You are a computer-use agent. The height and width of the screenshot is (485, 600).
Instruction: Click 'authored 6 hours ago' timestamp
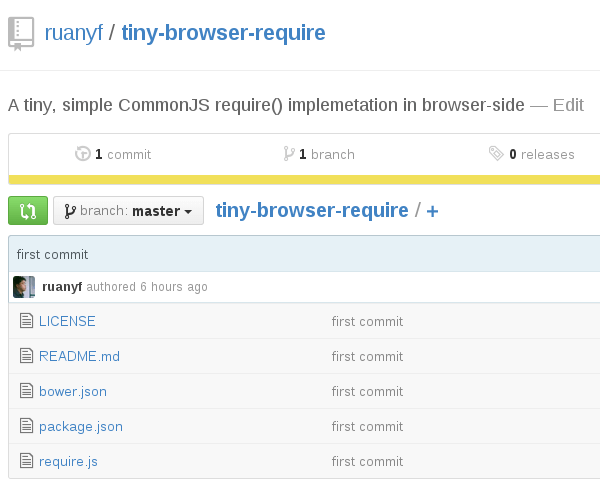point(147,287)
